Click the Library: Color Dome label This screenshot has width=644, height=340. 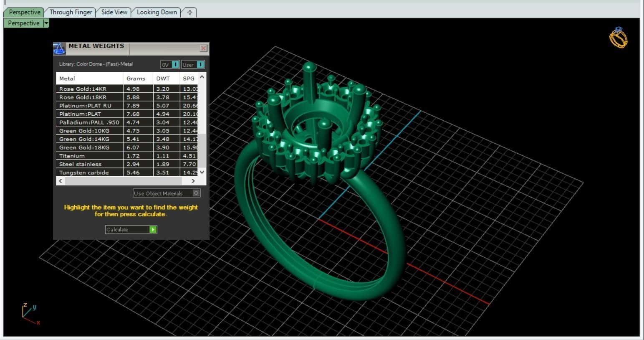pyautogui.click(x=96, y=64)
